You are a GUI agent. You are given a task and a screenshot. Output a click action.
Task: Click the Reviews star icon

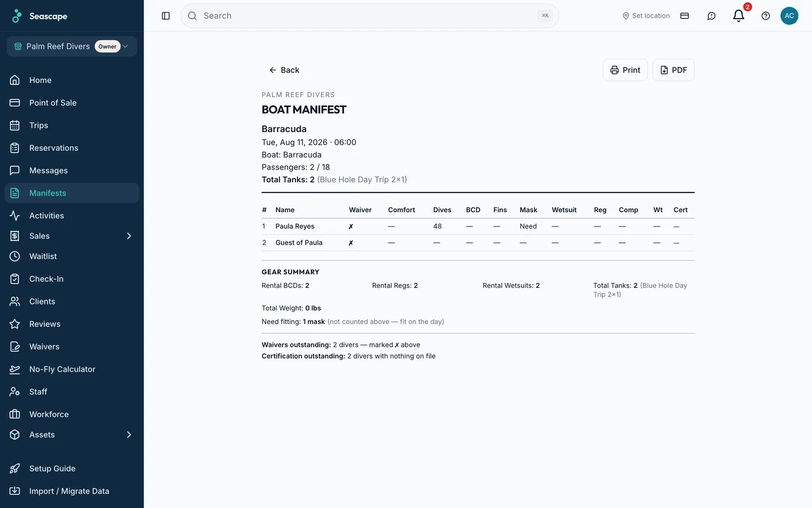tap(15, 324)
